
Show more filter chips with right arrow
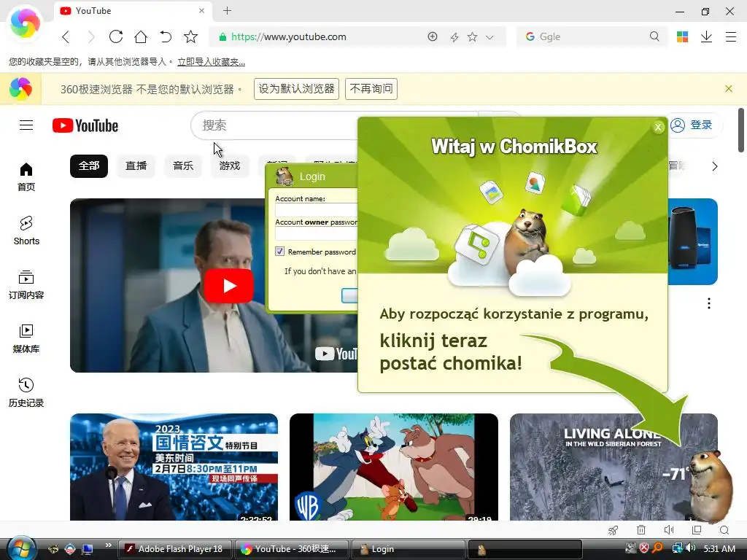click(x=714, y=166)
